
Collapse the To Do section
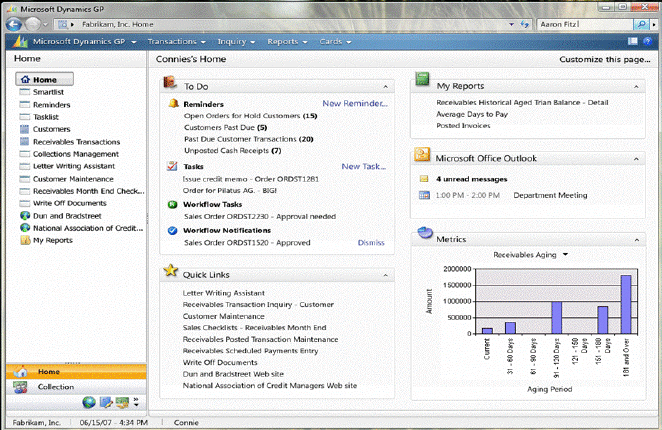tap(385, 87)
